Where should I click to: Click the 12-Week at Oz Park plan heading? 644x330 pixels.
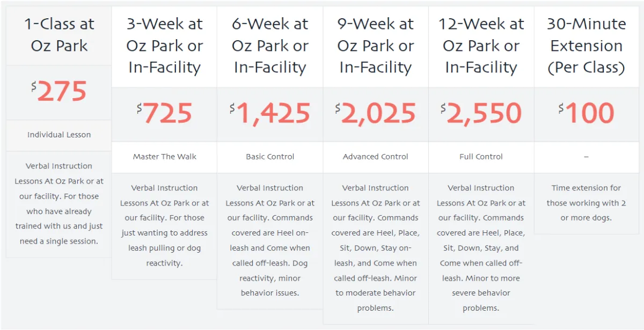point(481,46)
